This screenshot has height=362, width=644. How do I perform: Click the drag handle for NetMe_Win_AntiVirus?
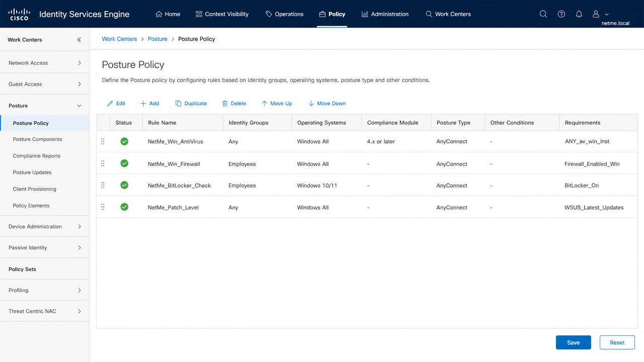[103, 142]
